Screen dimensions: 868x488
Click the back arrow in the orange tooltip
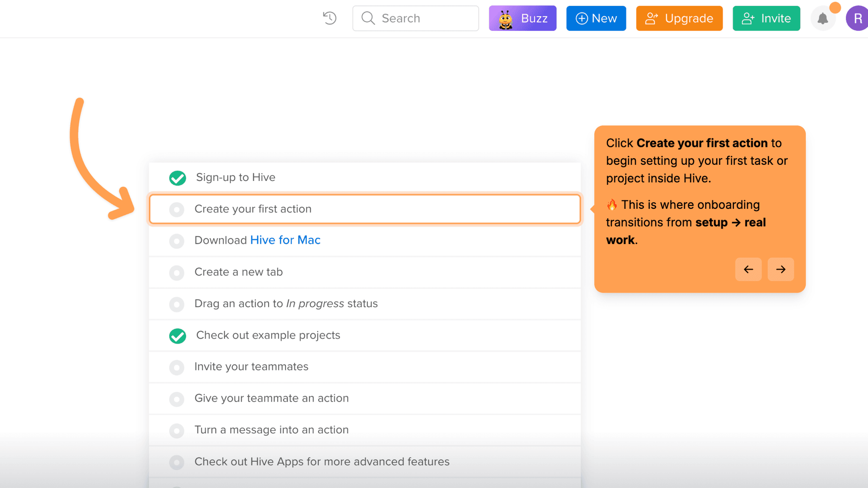pos(748,269)
